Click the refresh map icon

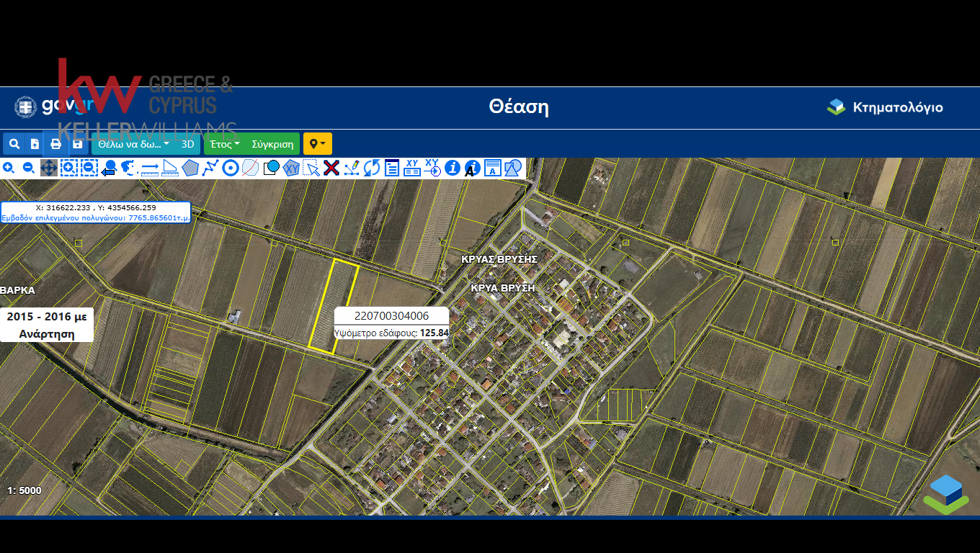tap(372, 168)
